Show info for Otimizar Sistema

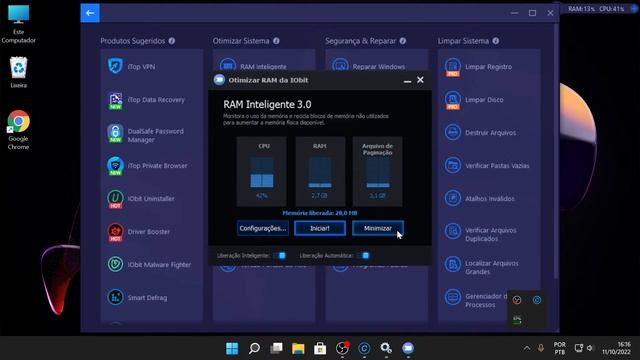276,41
